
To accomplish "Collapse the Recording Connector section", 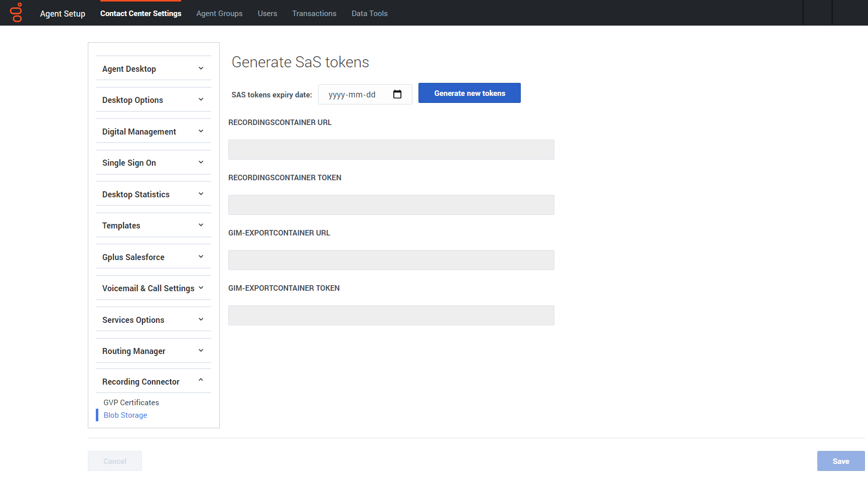I will [x=154, y=382].
